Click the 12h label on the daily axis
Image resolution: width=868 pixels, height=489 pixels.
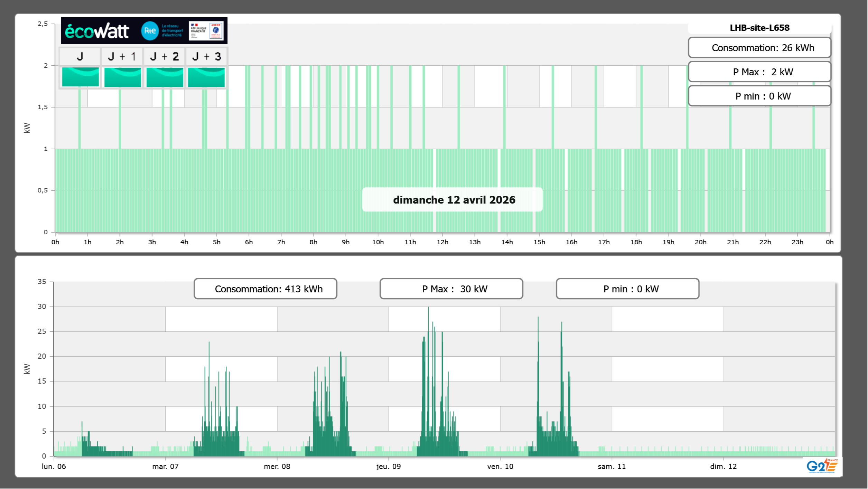(442, 242)
